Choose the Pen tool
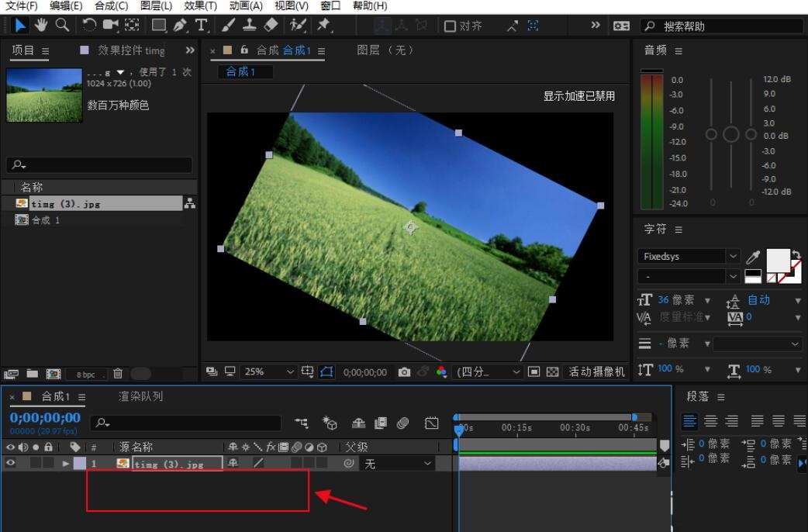808x532 pixels. 180,26
